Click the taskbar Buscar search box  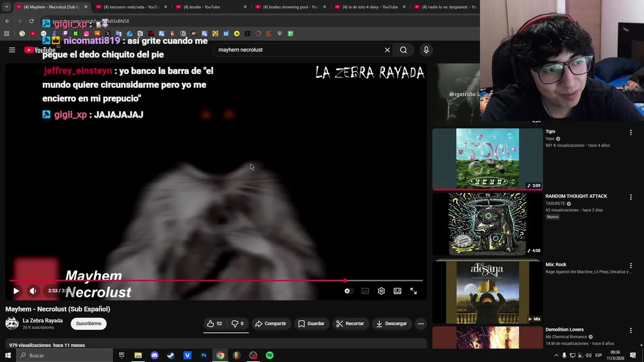click(x=64, y=355)
